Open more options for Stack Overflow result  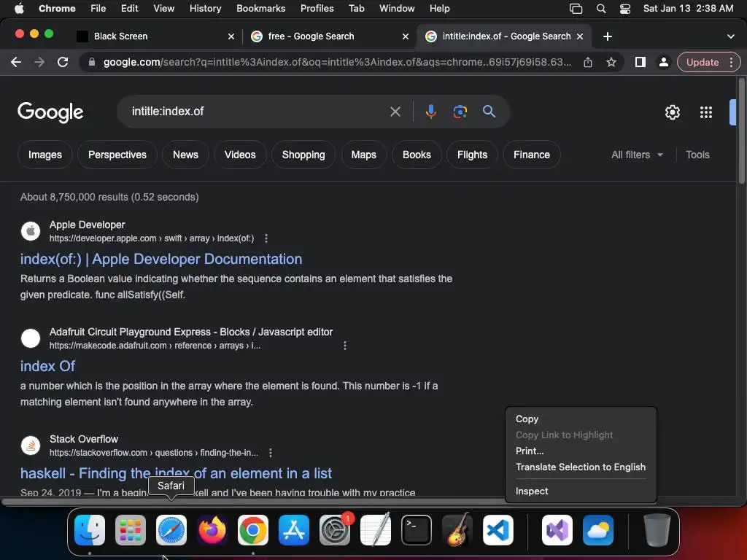point(271,452)
